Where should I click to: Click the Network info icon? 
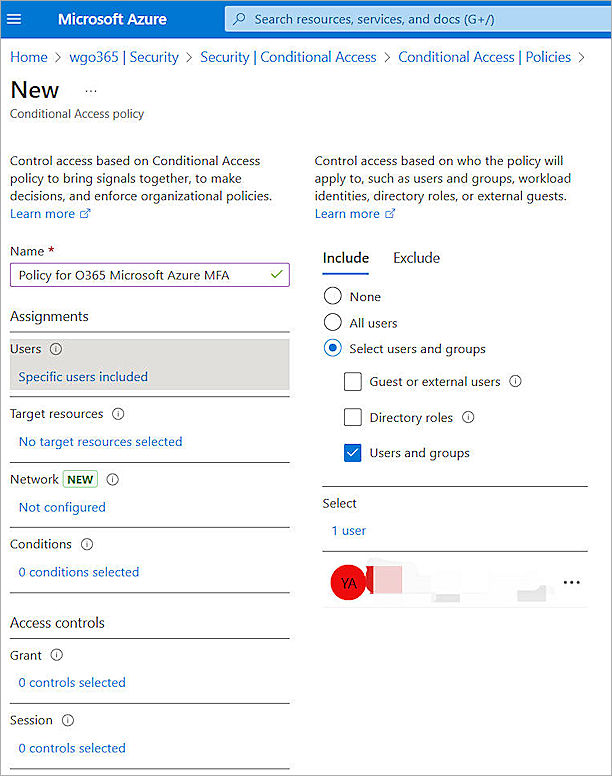click(x=112, y=480)
